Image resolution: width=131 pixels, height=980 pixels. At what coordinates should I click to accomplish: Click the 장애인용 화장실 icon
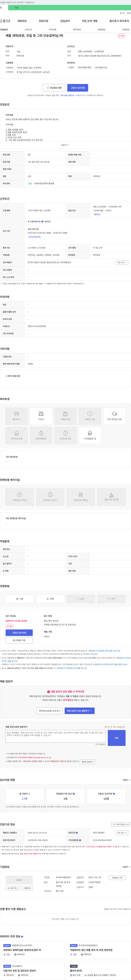81,497
